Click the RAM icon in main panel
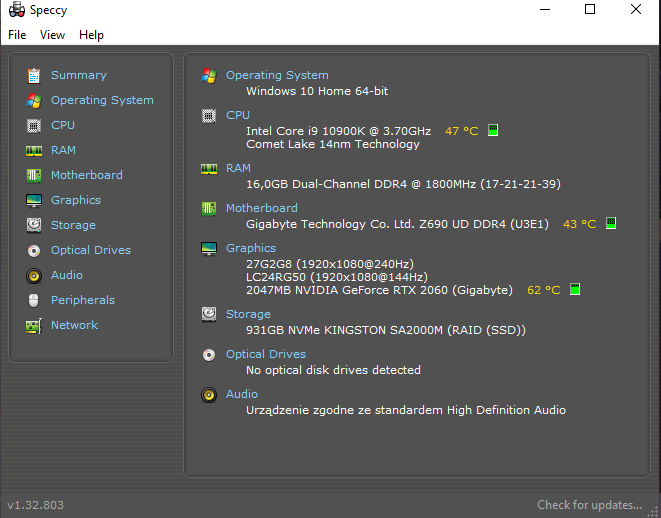This screenshot has height=518, width=661. point(209,169)
